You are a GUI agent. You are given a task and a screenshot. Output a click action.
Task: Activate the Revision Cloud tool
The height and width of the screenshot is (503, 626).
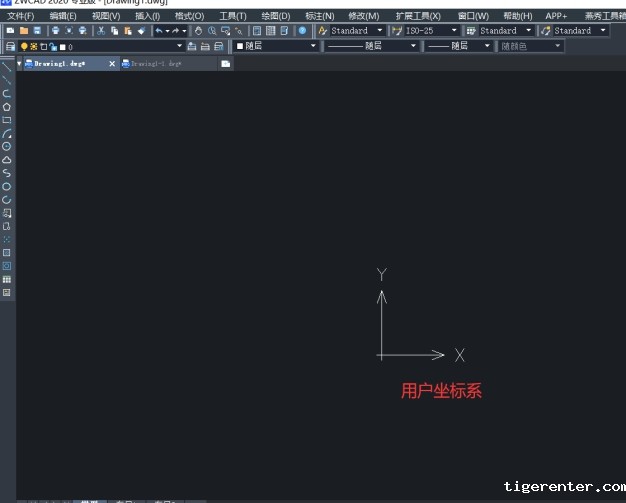coord(7,160)
